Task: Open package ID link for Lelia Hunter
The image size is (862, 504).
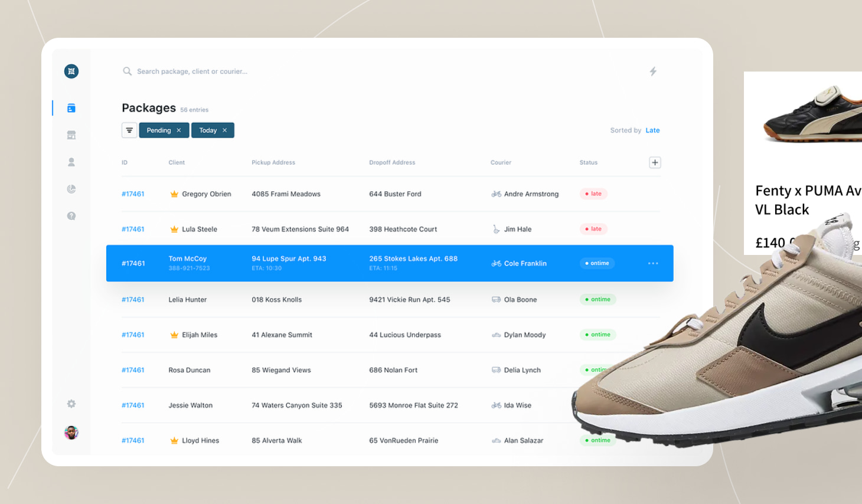Action: (x=133, y=300)
